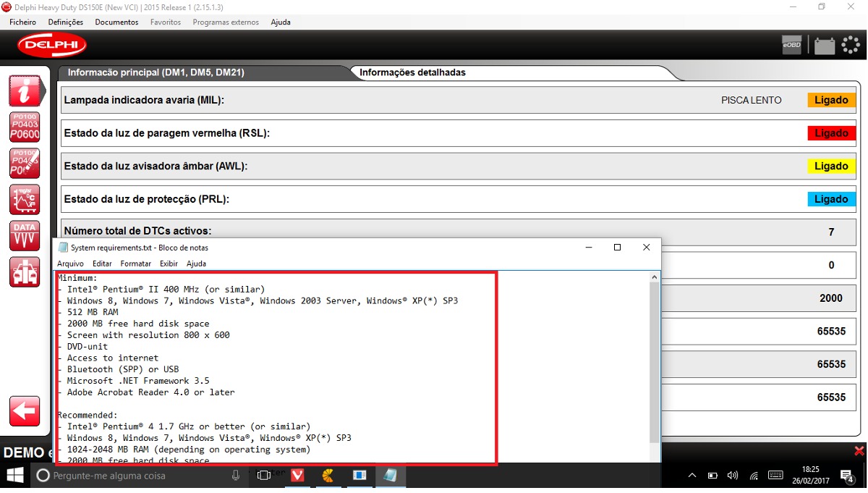Switch to Informações detalhadas tab

[412, 72]
